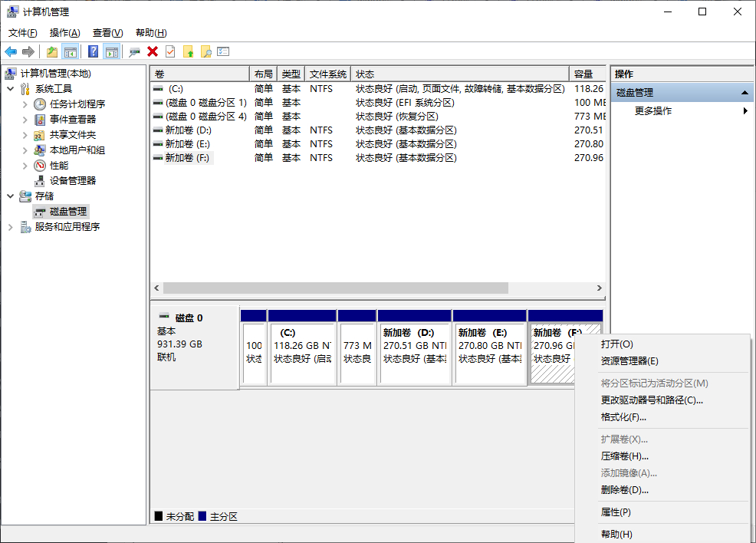Expand the 更多操作 submenu arrow
The width and height of the screenshot is (756, 543).
tap(744, 110)
